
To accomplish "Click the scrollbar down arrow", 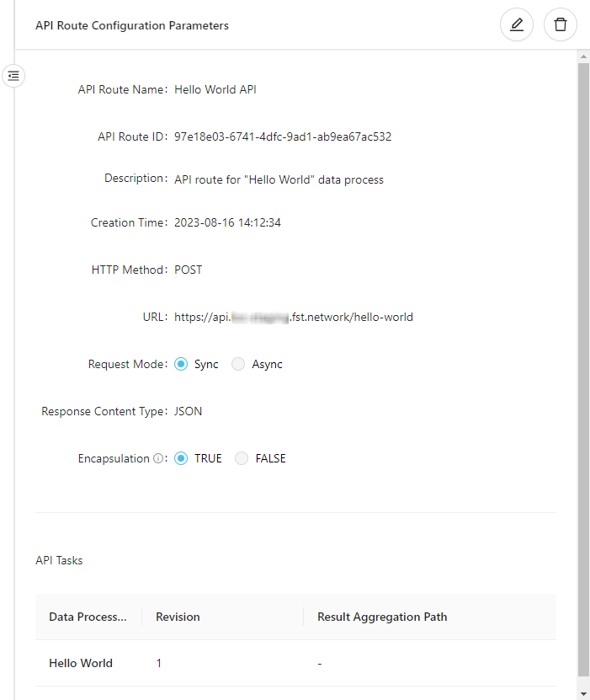I will (x=583, y=693).
